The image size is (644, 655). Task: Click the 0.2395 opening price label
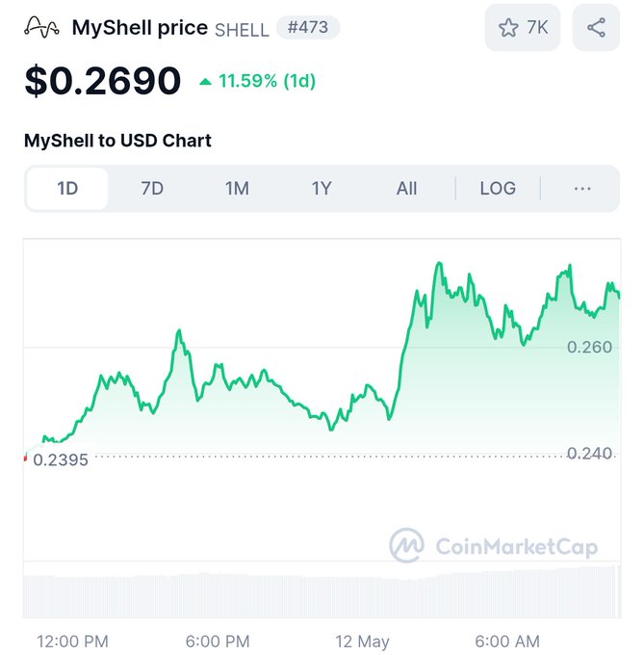point(61,459)
